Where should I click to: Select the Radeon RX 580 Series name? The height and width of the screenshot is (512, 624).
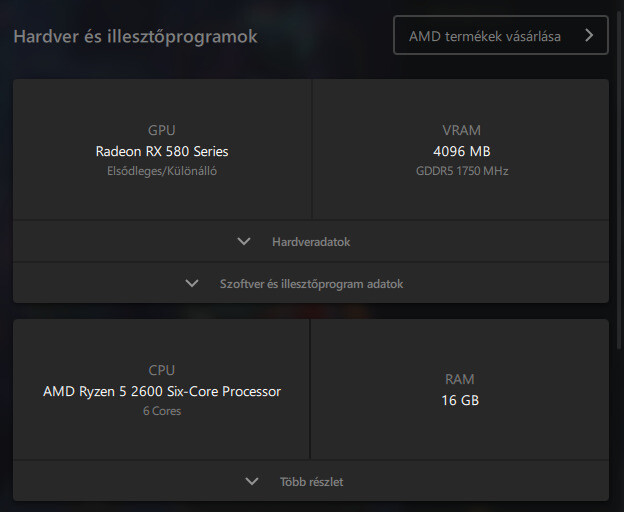162,152
